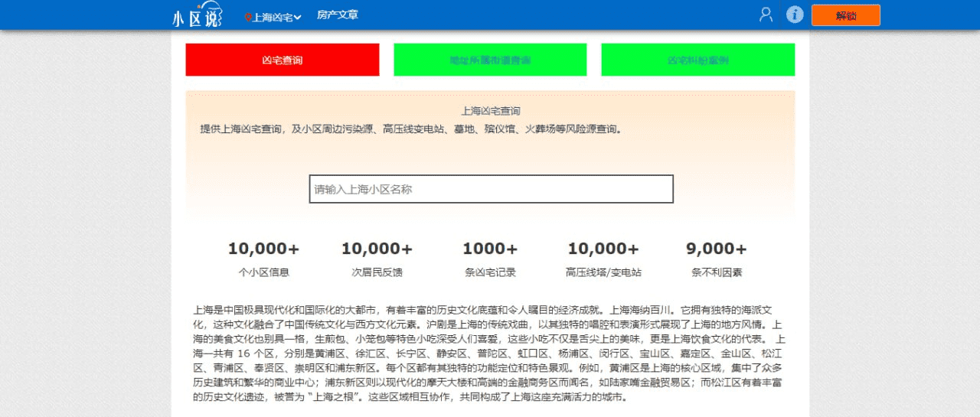Click the 上海凶宅查询 heading text
The width and height of the screenshot is (980, 417).
pyautogui.click(x=491, y=111)
